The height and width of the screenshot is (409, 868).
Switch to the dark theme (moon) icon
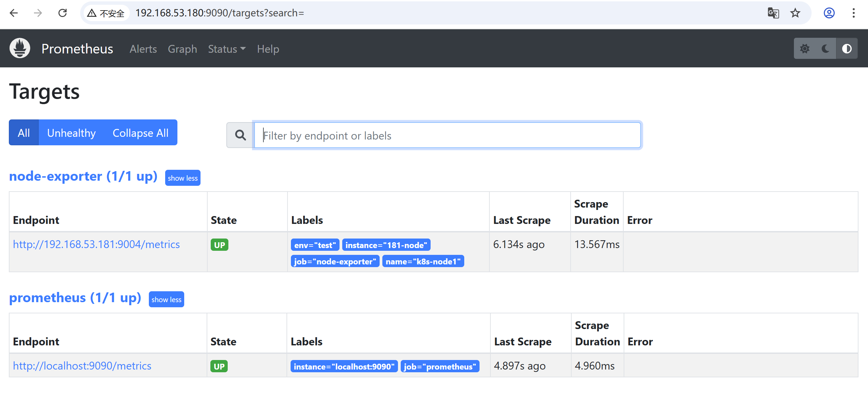coord(826,49)
